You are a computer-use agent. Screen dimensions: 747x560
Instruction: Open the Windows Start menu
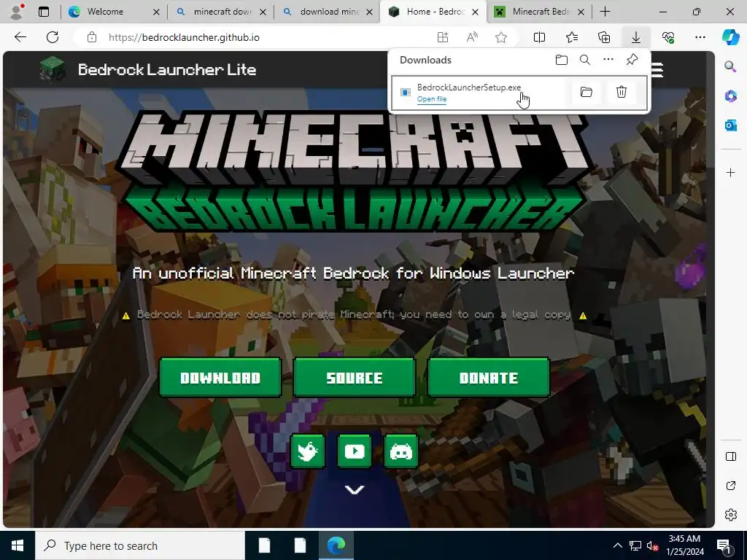[18, 545]
